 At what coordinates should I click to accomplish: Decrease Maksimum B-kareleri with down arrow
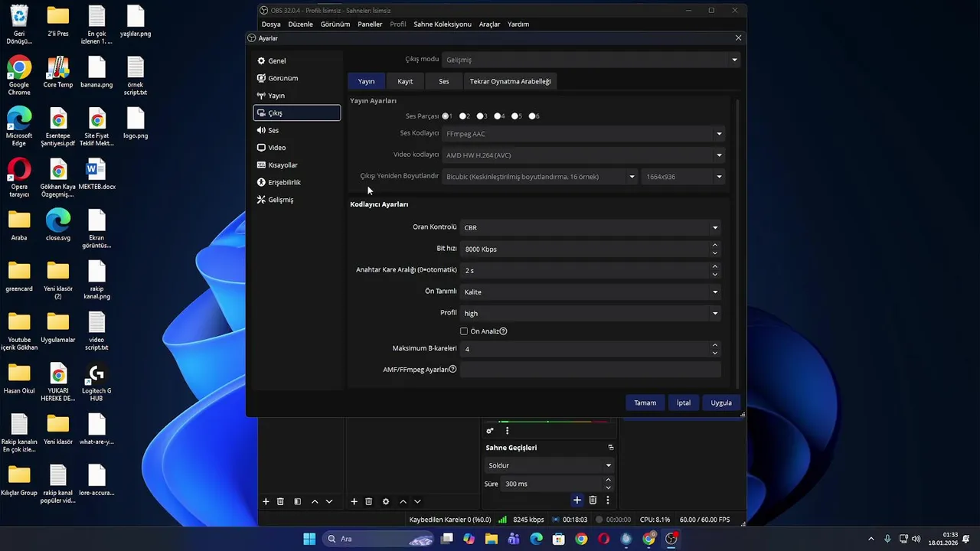coord(715,353)
